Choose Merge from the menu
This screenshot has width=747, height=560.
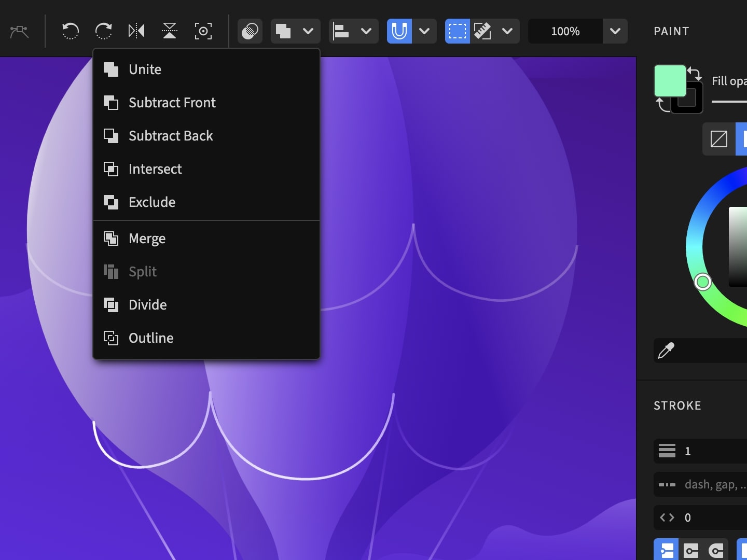[206, 239]
